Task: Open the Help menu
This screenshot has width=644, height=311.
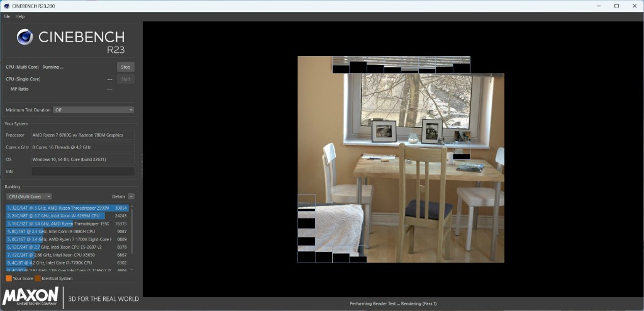Action: (20, 16)
